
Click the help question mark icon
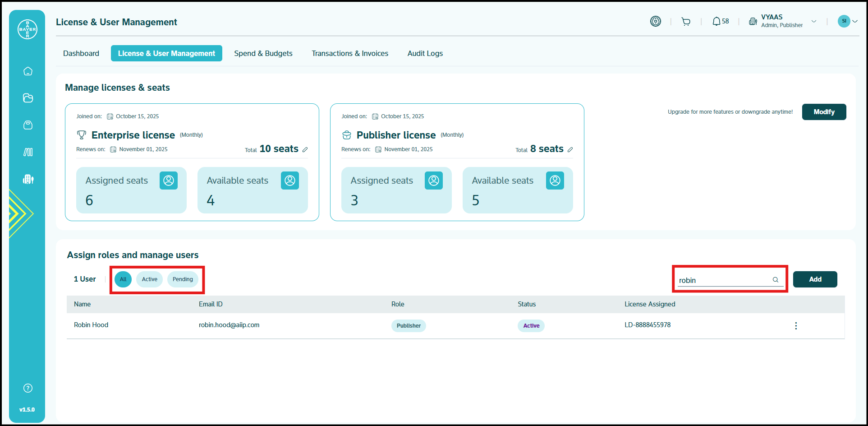pyautogui.click(x=28, y=388)
